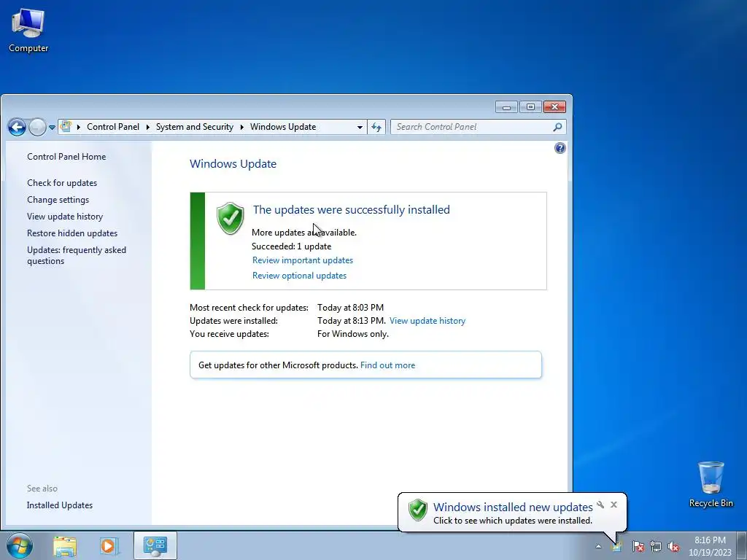Click the Windows Update tray icon
Image resolution: width=747 pixels, height=560 pixels.
pos(617,546)
